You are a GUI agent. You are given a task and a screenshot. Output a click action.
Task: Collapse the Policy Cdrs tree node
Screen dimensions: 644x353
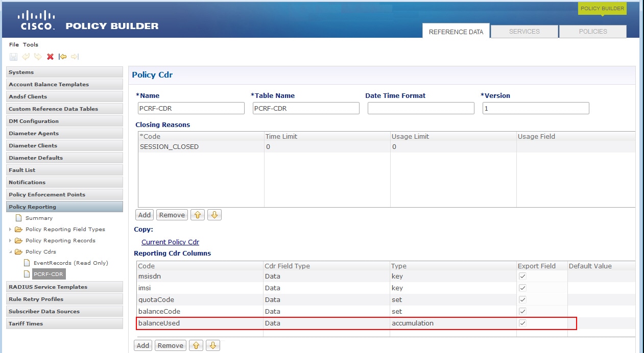point(10,252)
